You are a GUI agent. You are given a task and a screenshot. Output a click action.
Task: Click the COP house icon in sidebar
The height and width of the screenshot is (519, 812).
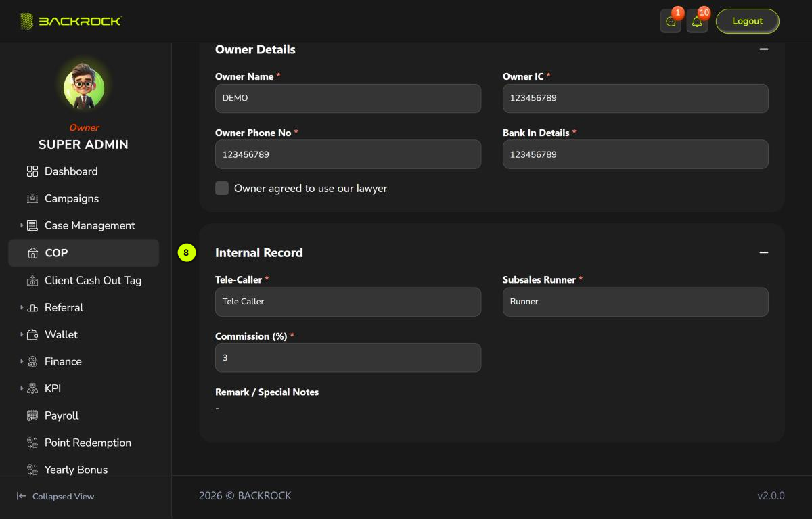coord(32,253)
